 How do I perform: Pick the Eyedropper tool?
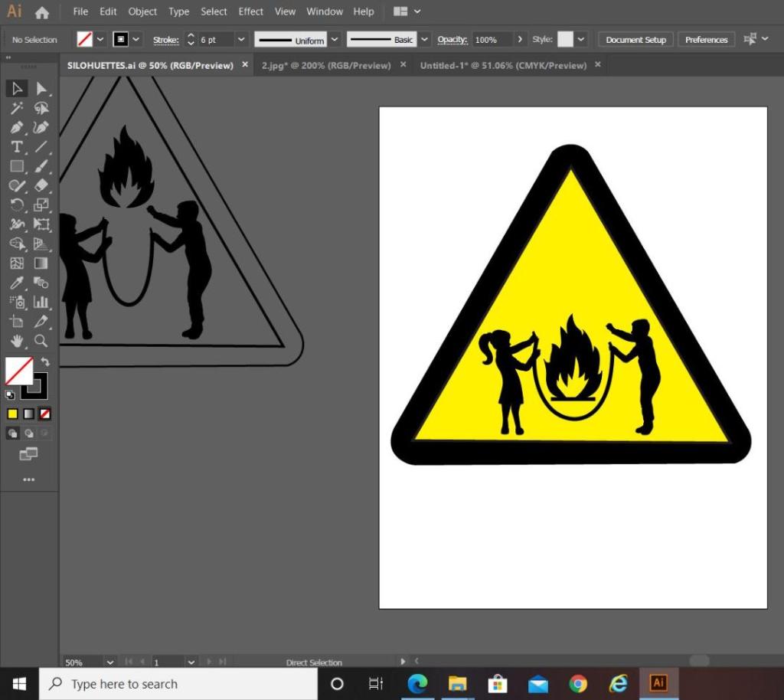pos(16,283)
